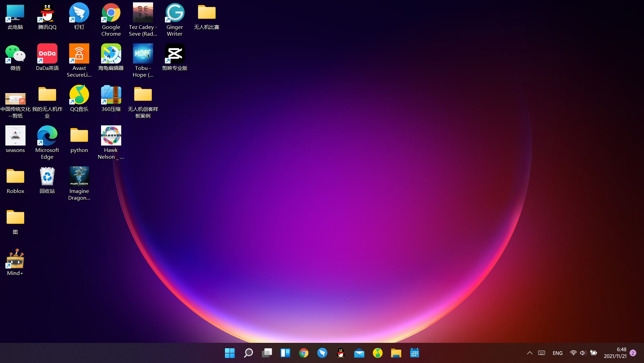
Task: Select the Microsoft Edge desktop shortcut
Action: [x=47, y=143]
